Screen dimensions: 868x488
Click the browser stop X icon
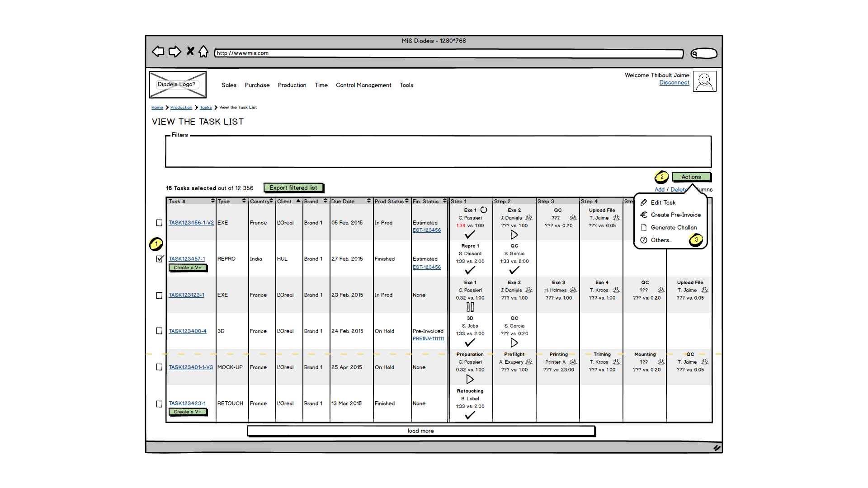(x=190, y=51)
